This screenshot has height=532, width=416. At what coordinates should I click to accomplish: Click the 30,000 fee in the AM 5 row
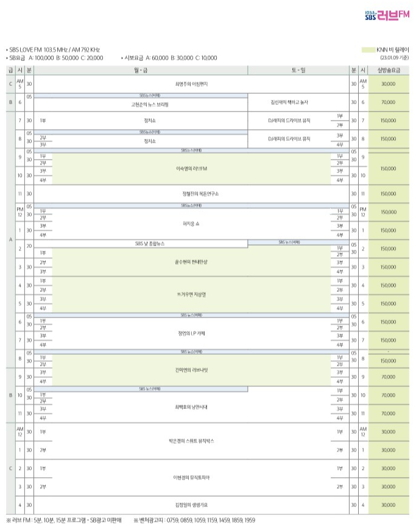389,84
